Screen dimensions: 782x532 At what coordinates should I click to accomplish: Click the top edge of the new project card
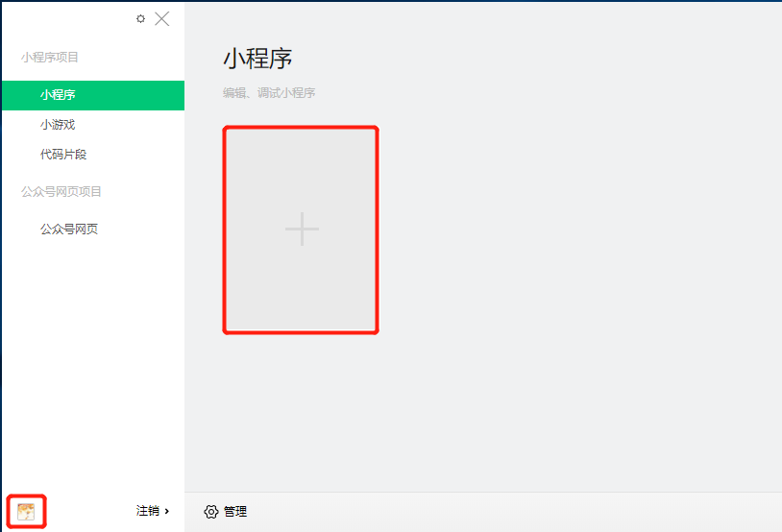click(301, 128)
